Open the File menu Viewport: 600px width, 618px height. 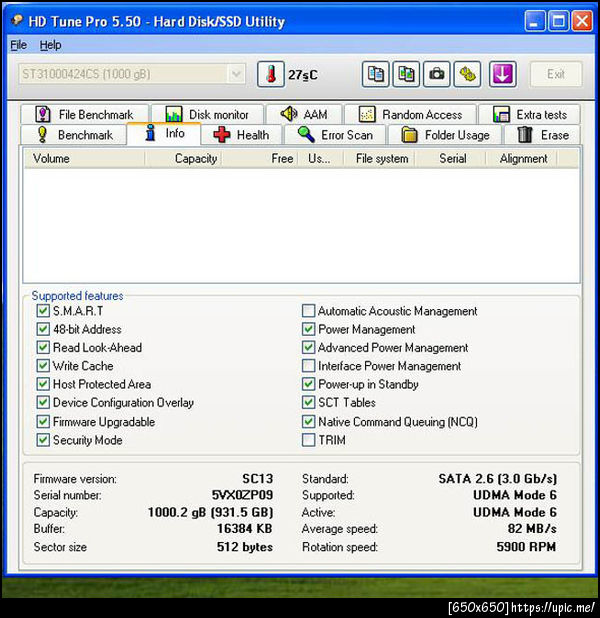coord(19,45)
